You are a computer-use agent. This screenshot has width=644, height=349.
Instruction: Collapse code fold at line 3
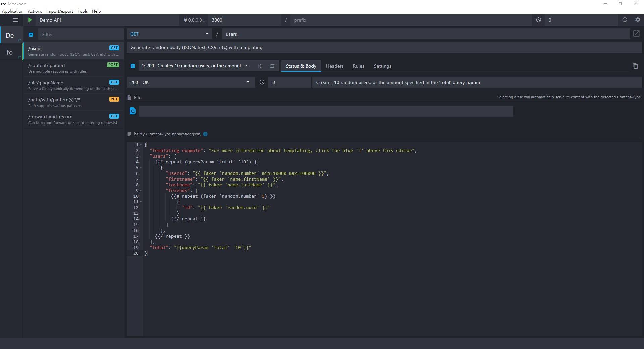coord(141,156)
